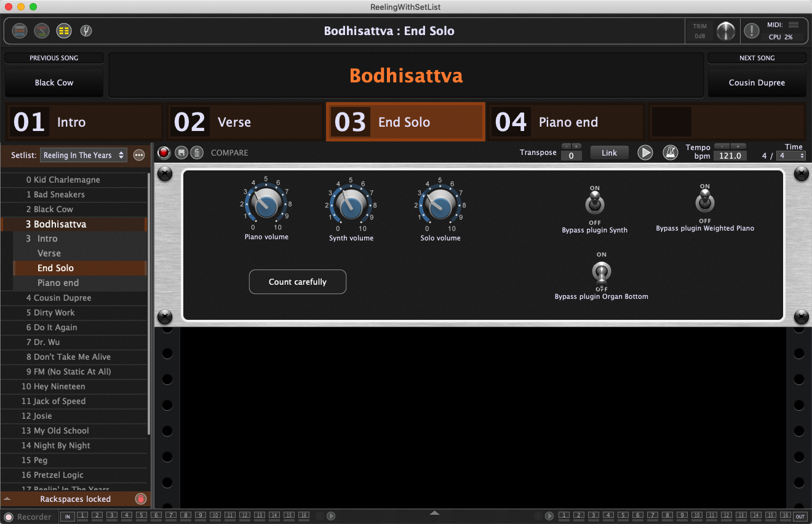Select Josie in setlist
812x524 pixels.
(74, 416)
